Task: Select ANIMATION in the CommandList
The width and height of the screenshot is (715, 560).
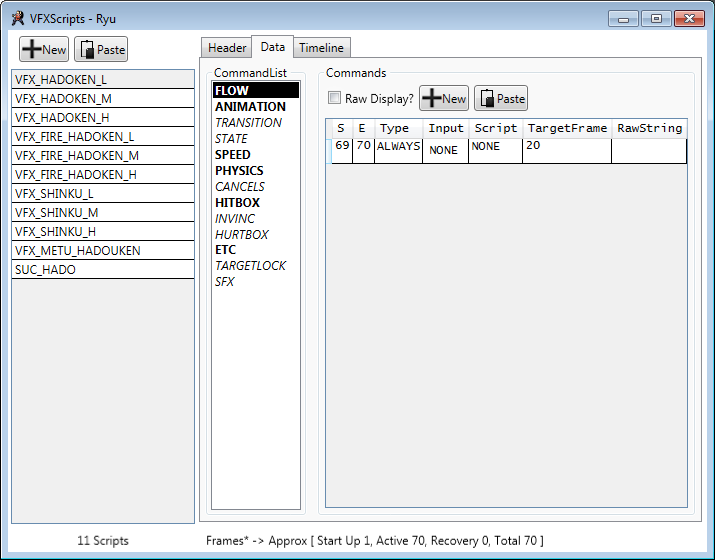Action: 250,107
